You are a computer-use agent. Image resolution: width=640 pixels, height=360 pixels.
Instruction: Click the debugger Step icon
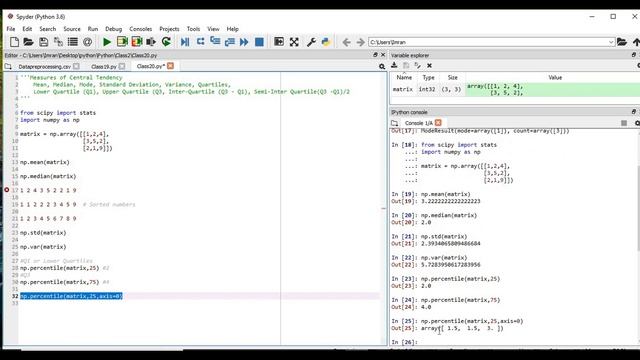[x=200, y=42]
